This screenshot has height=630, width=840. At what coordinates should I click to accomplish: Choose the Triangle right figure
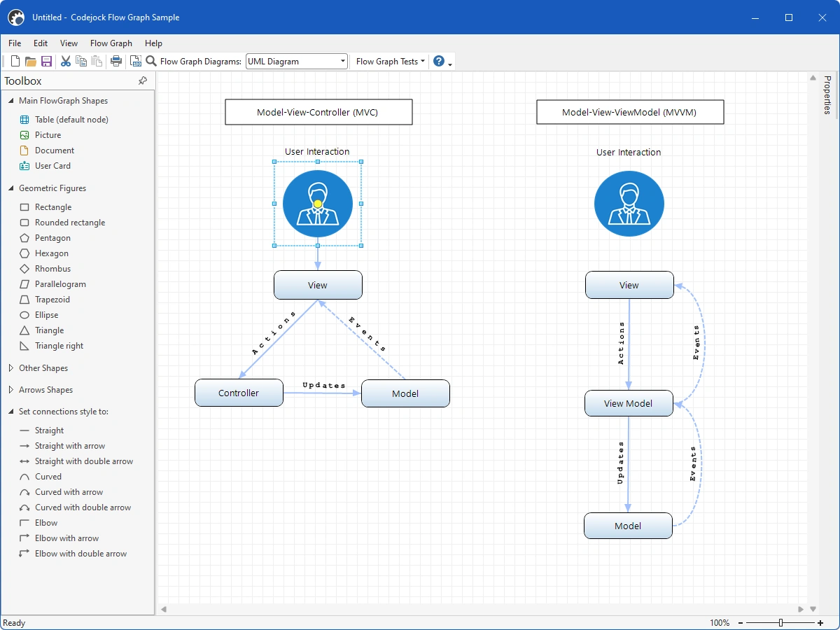tap(59, 346)
